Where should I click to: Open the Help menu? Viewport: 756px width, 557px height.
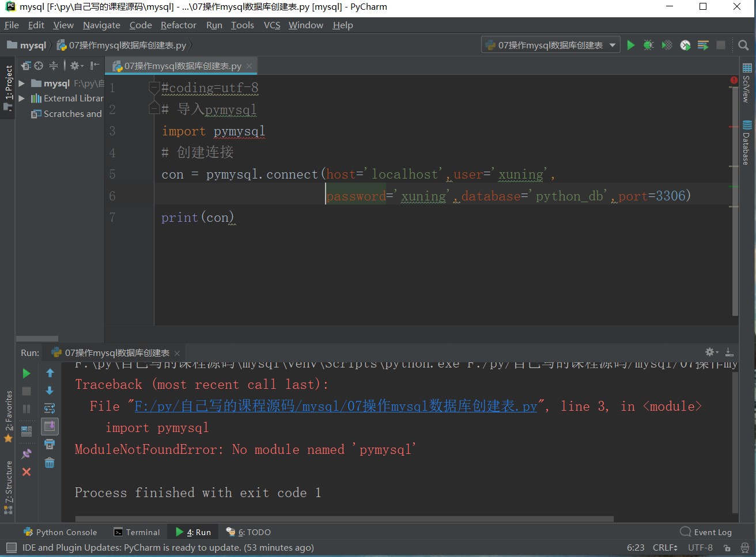(x=343, y=25)
